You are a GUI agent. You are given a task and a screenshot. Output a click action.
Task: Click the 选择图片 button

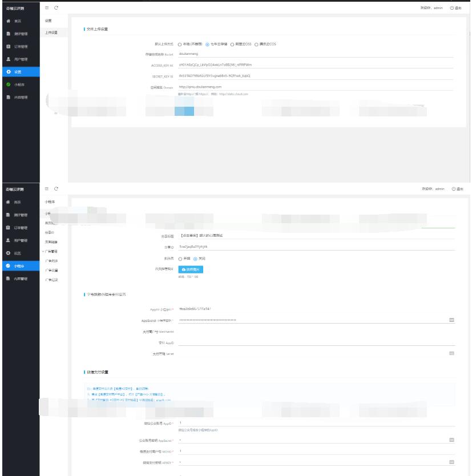click(x=191, y=269)
